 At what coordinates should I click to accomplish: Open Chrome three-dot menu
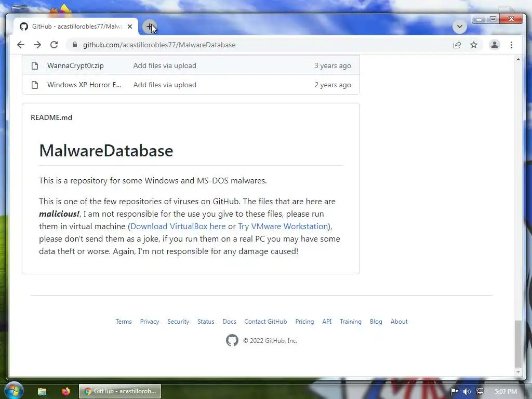[511, 45]
